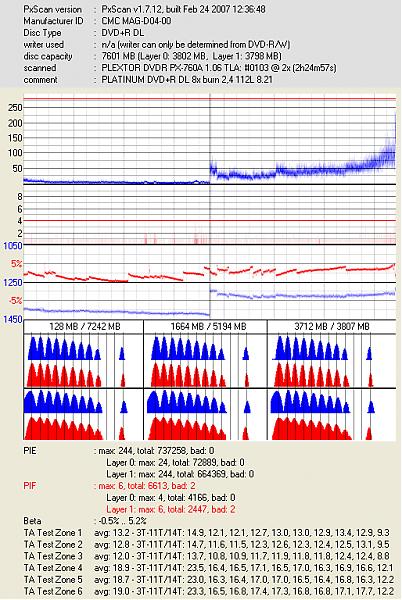
Task: Click the 'TA Test Zone 4' row label
Action: tap(53, 568)
